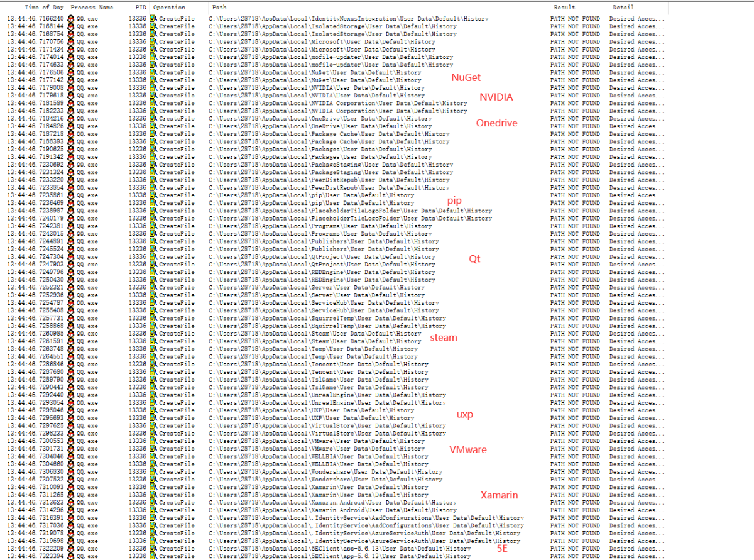Click the timestamp 13:44:46.7179618
Screen dimensions: 754x560
(35, 96)
